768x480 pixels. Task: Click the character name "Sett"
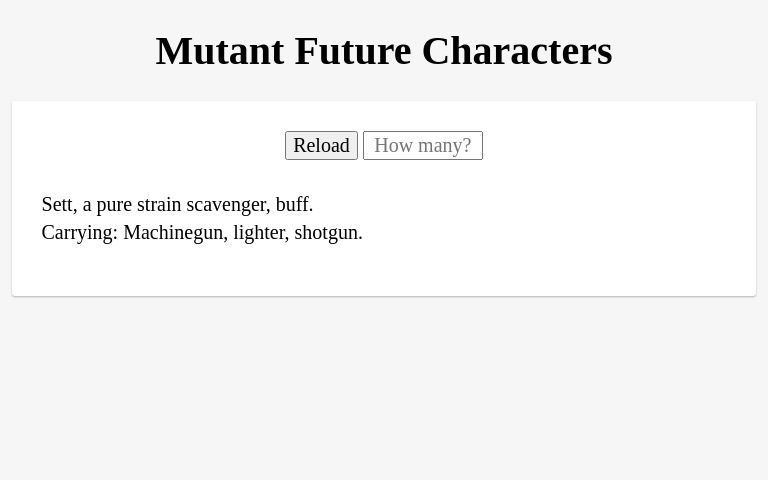point(57,204)
